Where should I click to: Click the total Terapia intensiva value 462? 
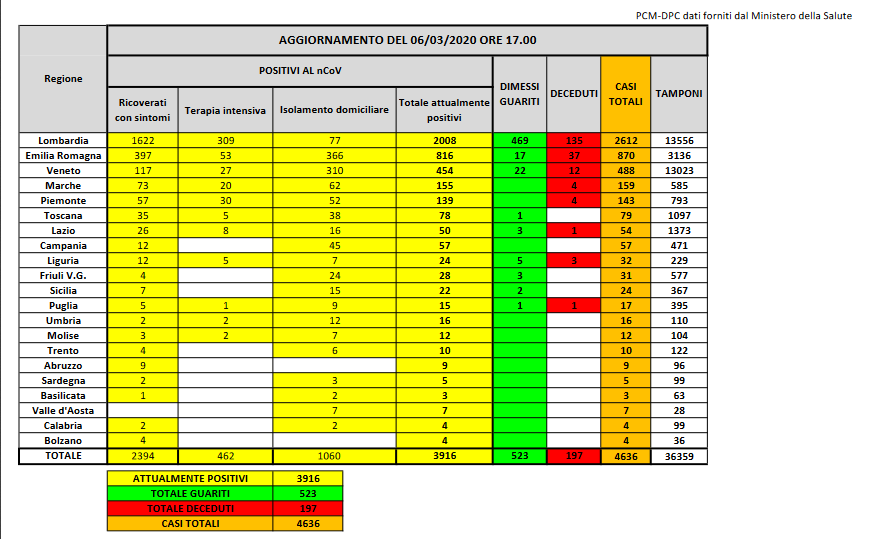(x=225, y=456)
